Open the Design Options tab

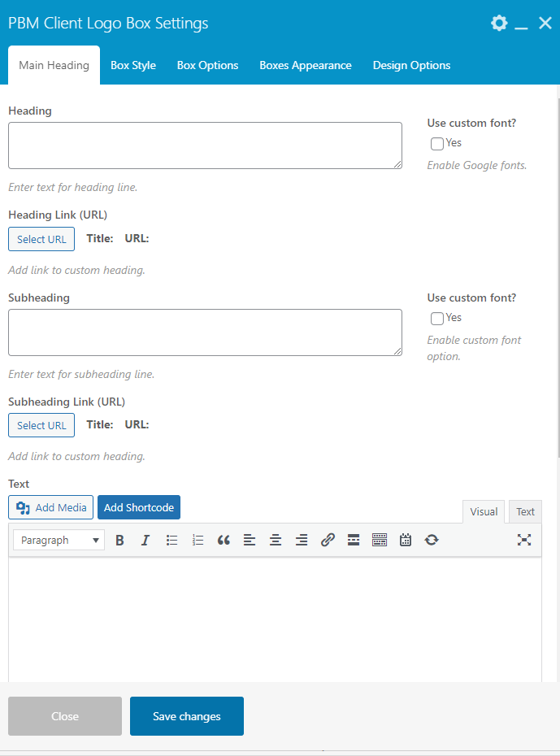pyautogui.click(x=411, y=65)
